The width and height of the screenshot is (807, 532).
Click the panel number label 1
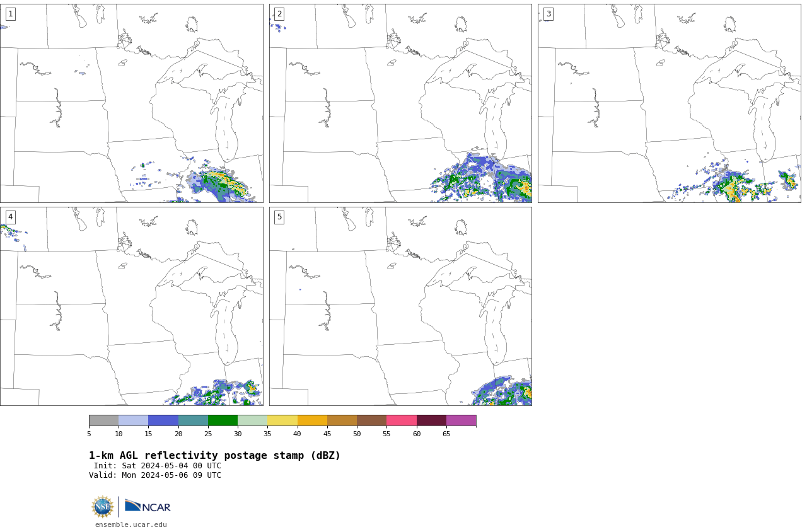10,14
